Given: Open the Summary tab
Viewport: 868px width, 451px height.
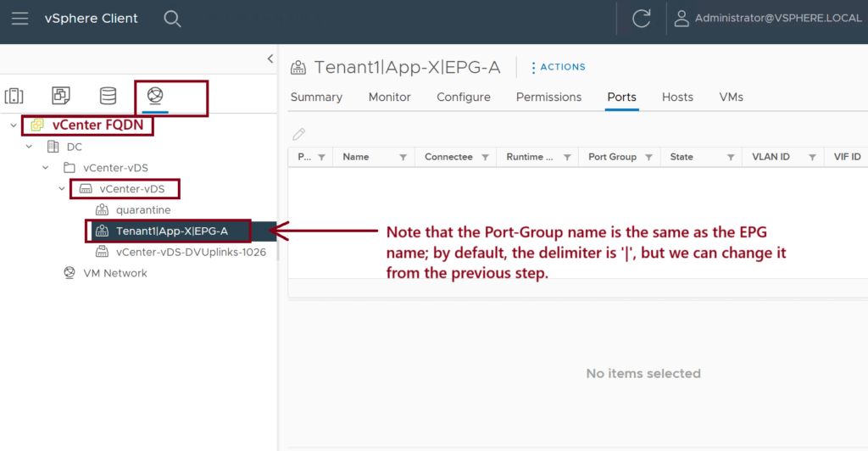Looking at the screenshot, I should (317, 97).
